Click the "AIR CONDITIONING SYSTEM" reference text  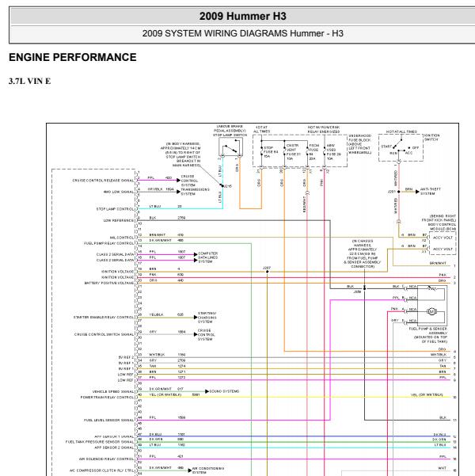[x=208, y=470]
